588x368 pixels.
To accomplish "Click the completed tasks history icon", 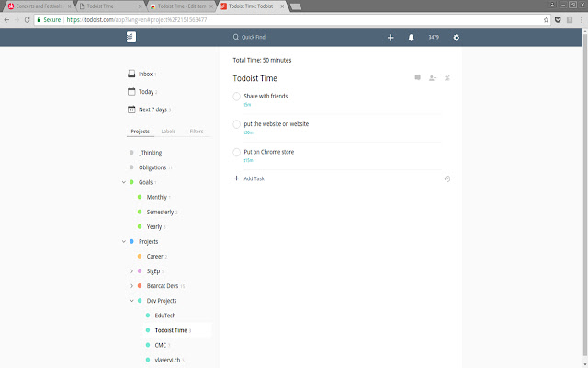I will click(x=447, y=178).
